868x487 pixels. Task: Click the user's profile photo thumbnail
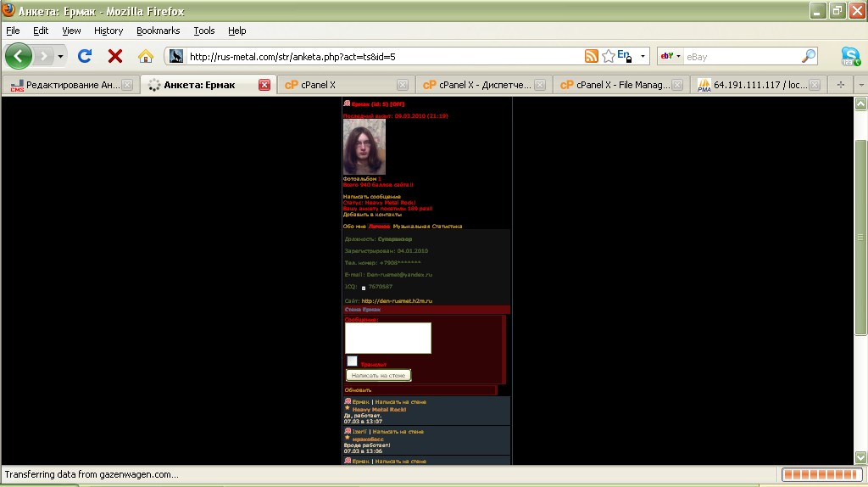click(364, 147)
